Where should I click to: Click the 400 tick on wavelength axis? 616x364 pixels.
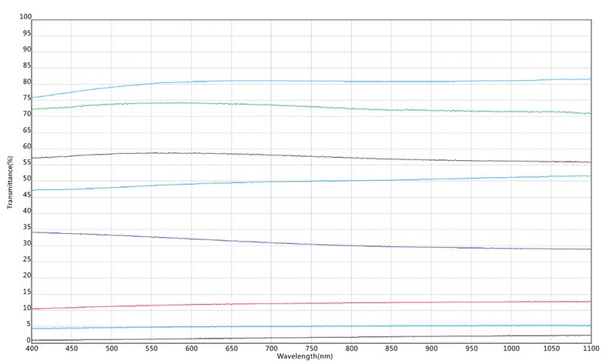pos(32,348)
